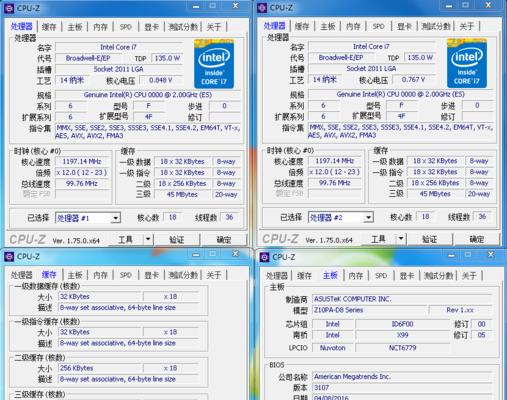Click the CPU-Z app icon in bottom-left window

point(9,256)
